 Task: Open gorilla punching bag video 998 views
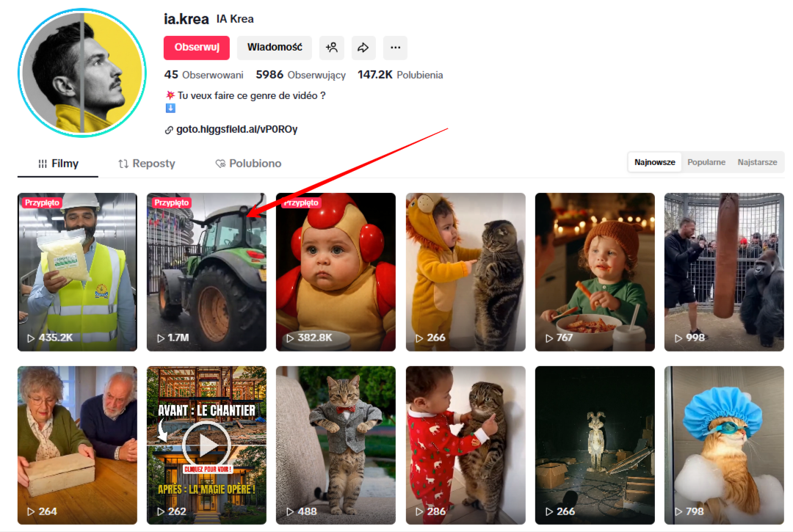click(x=724, y=272)
